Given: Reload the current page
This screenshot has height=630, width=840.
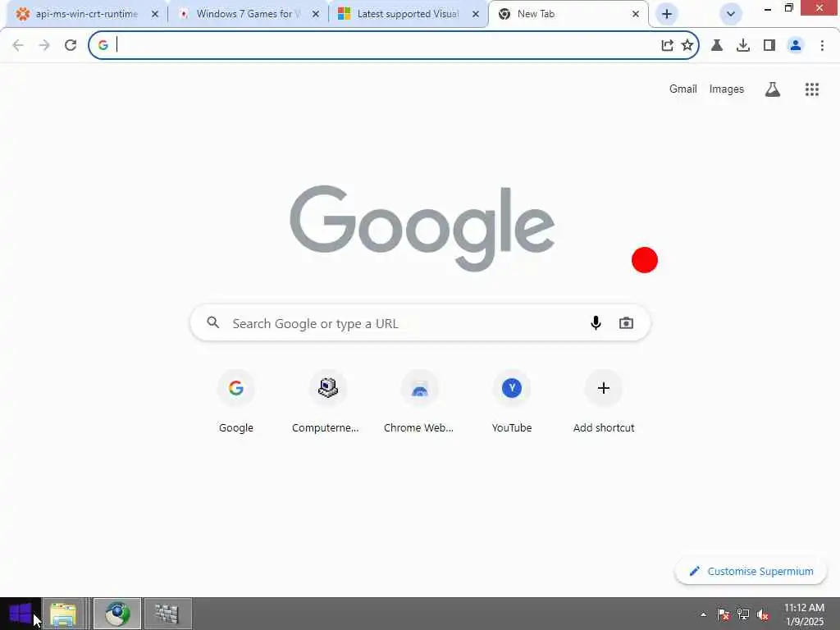Looking at the screenshot, I should pos(71,46).
